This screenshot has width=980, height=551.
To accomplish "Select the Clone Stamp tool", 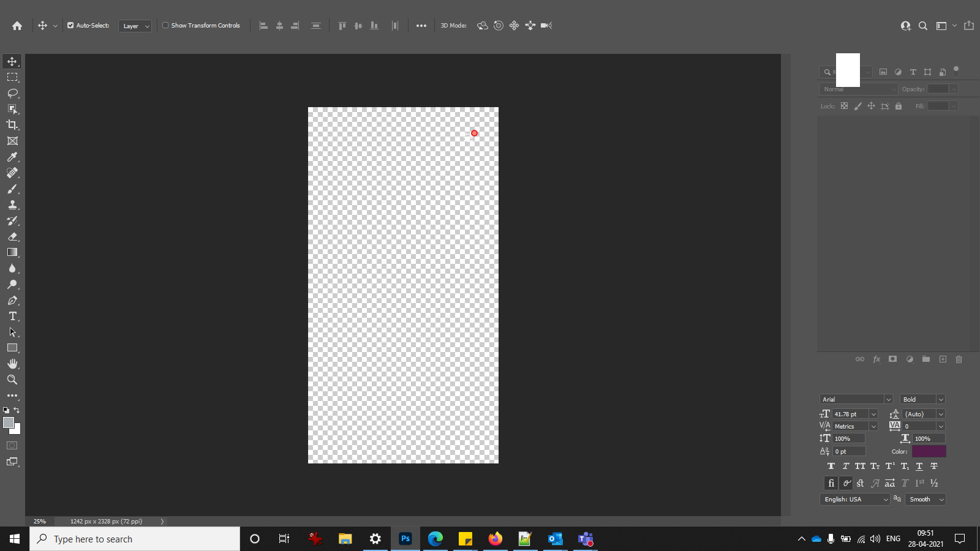I will 12,204.
